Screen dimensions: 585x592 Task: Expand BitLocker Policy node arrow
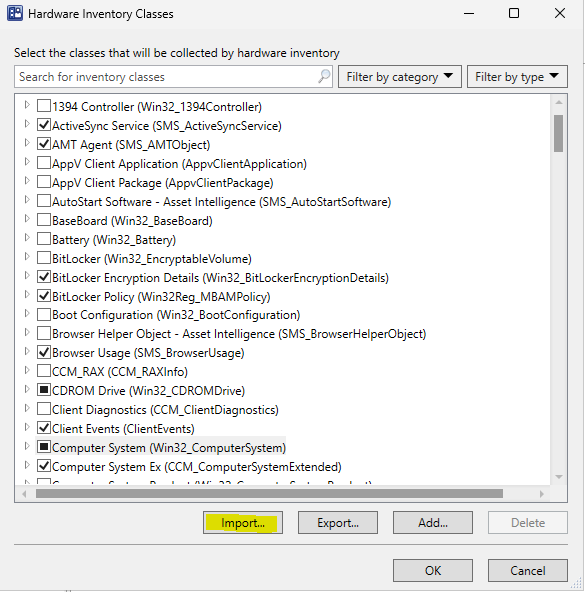point(27,294)
